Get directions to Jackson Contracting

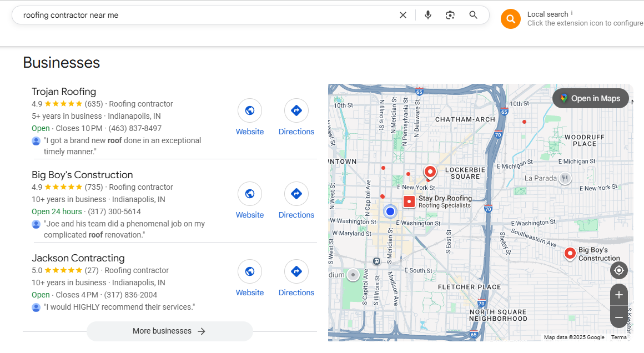point(296,271)
